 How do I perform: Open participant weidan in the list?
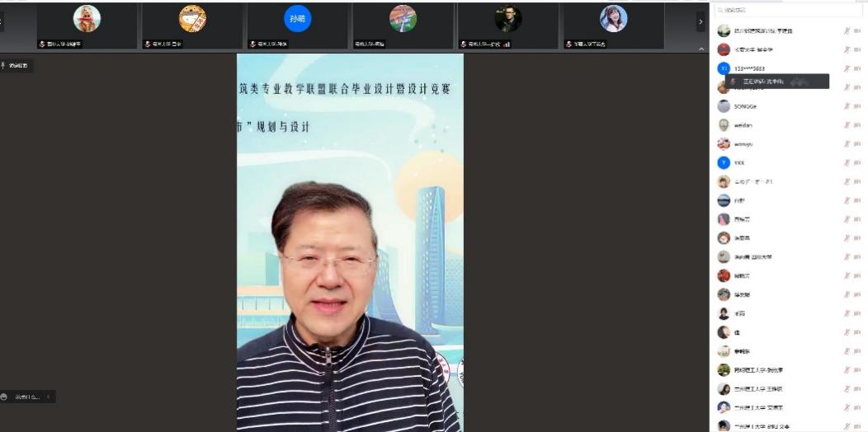click(x=743, y=125)
